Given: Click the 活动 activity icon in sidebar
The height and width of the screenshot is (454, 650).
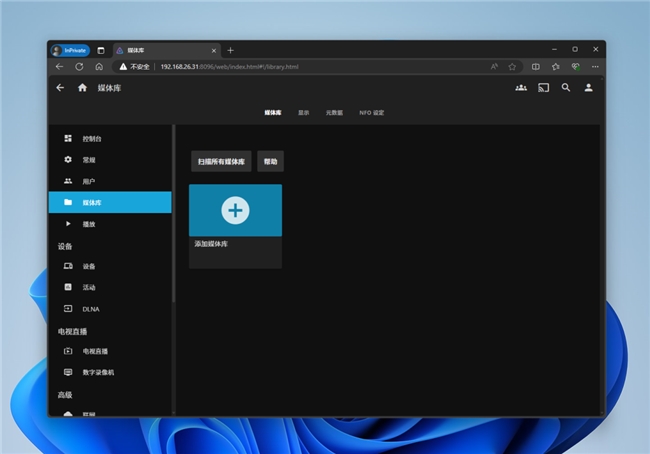Looking at the screenshot, I should [x=68, y=287].
